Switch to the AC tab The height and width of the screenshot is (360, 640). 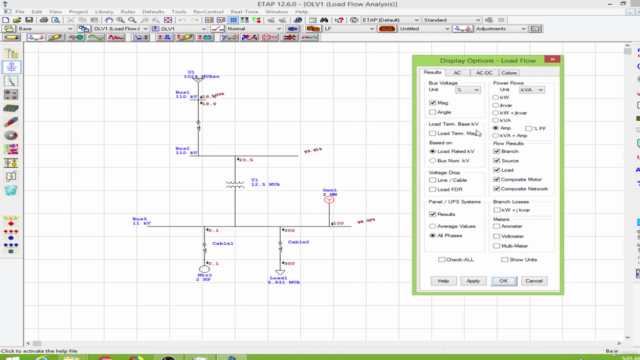[x=457, y=73]
